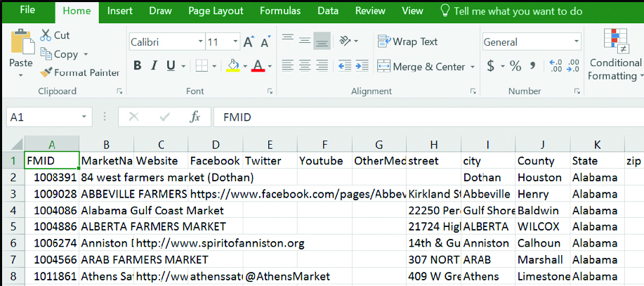This screenshot has height=286, width=644.
Task: Click cell containing Dothan
Action: (x=488, y=178)
